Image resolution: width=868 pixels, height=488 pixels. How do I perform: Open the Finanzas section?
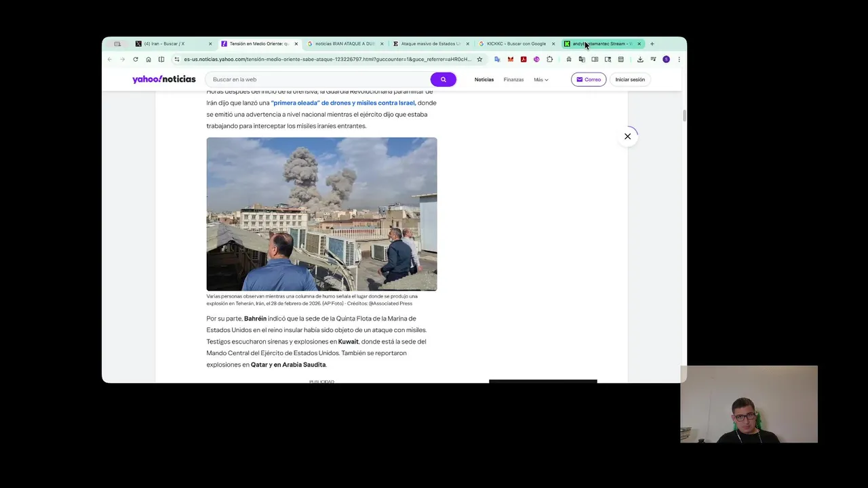[513, 79]
